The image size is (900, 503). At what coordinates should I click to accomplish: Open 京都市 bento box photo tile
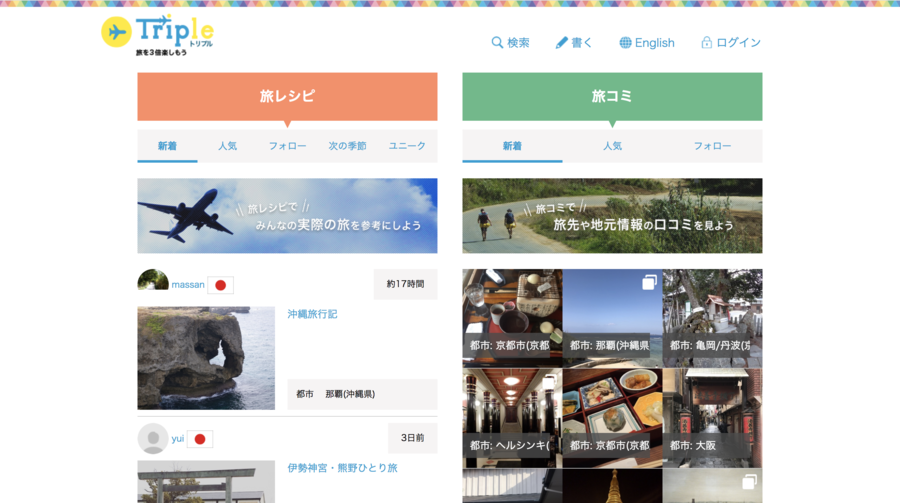click(x=612, y=418)
